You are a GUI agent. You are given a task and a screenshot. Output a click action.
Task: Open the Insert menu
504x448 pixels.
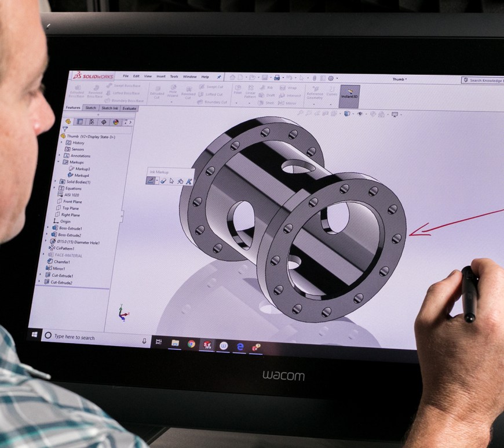coord(160,76)
